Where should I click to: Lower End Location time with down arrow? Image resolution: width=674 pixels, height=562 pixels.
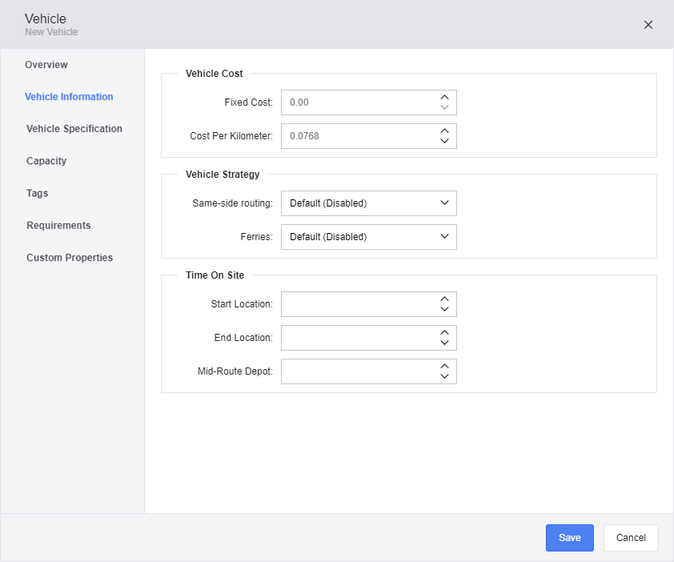(x=444, y=343)
